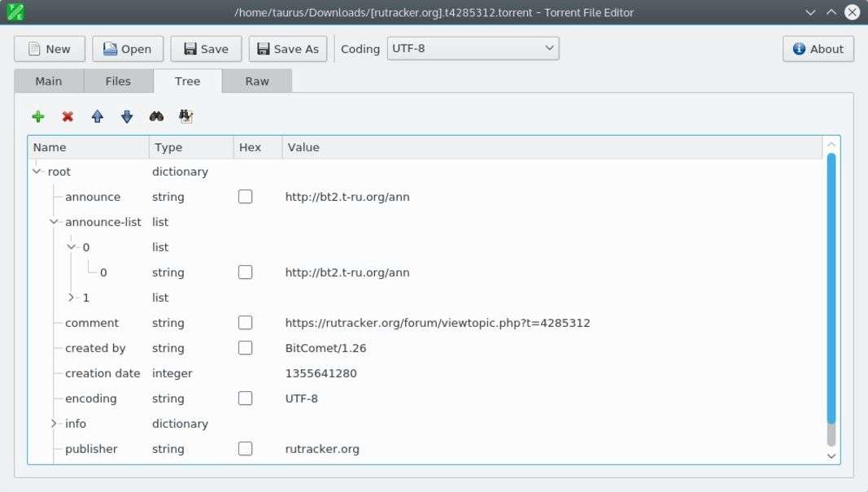Expand the info dictionary node
The width and height of the screenshot is (868, 492).
pyautogui.click(x=55, y=424)
